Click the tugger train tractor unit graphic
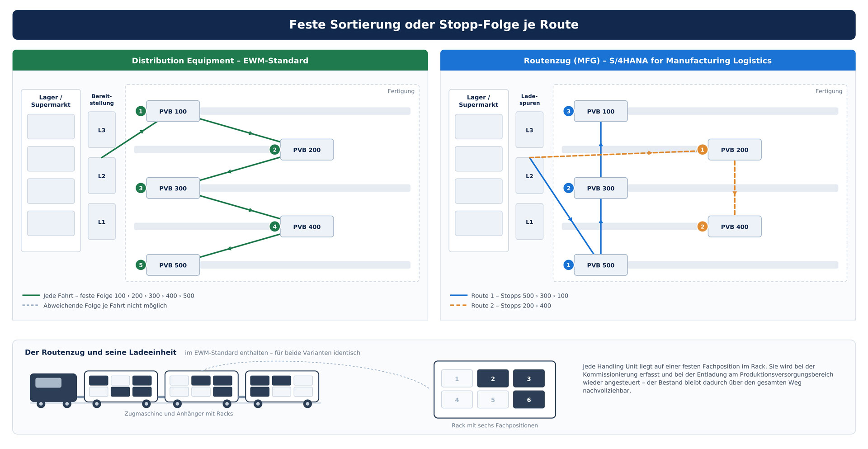Screen dimensions: 868x449 (53, 390)
